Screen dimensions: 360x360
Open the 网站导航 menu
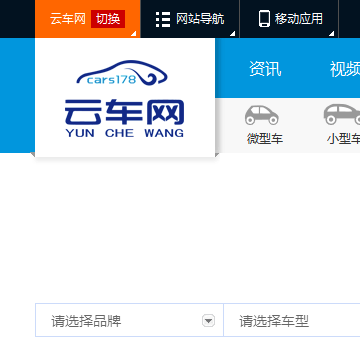[190, 19]
